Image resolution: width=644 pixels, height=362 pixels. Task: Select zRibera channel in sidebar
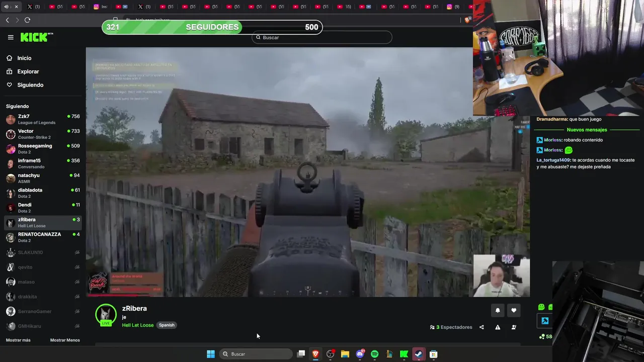43,222
